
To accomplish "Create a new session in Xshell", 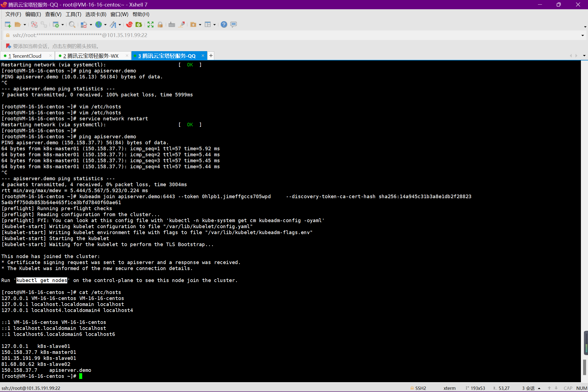I will (x=8, y=24).
